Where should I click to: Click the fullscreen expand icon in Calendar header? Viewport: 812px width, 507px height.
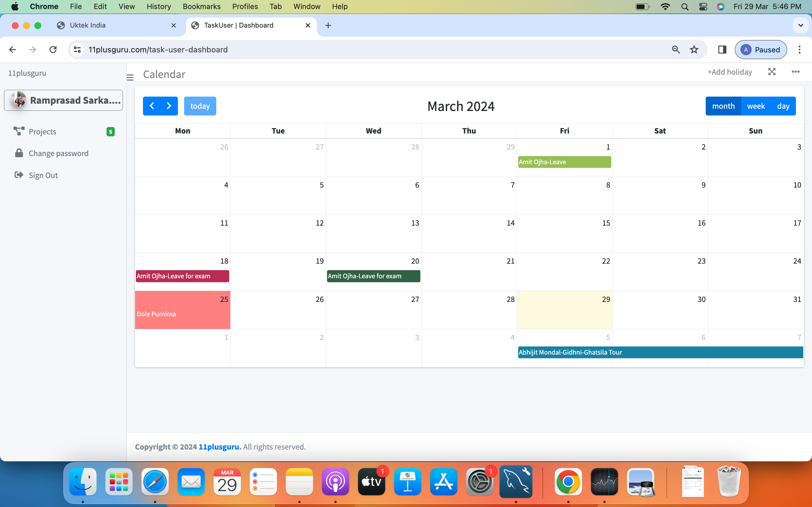pyautogui.click(x=772, y=72)
